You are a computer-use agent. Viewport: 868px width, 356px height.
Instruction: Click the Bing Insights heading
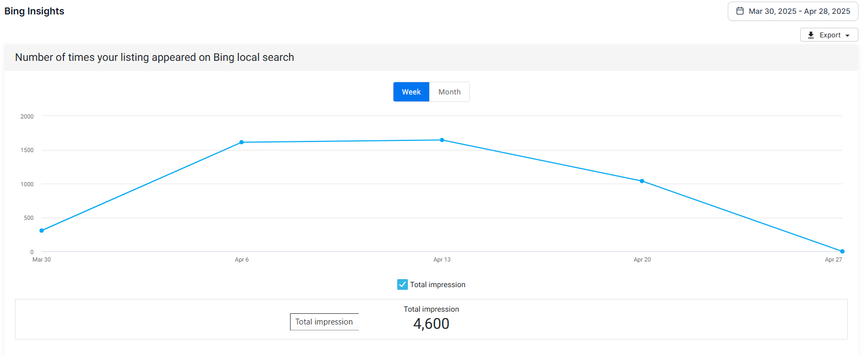(x=34, y=11)
